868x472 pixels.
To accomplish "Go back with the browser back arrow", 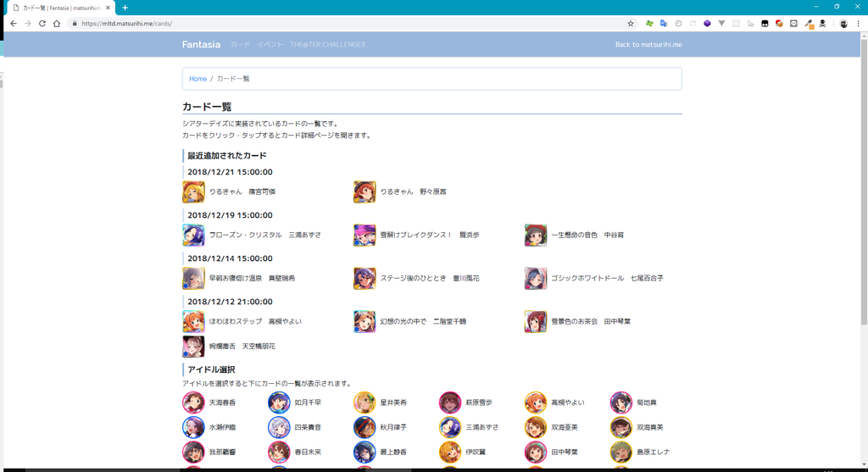I will click(14, 24).
